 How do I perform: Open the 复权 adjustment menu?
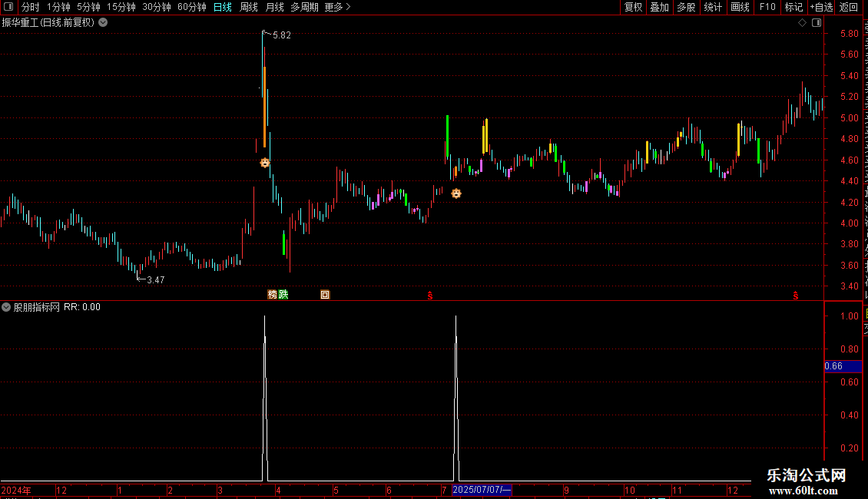tap(633, 7)
